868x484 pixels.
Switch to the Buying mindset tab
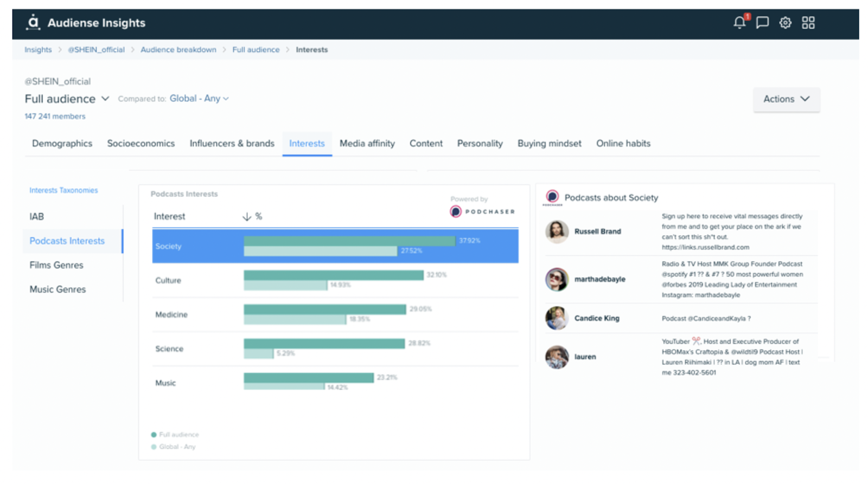point(549,144)
